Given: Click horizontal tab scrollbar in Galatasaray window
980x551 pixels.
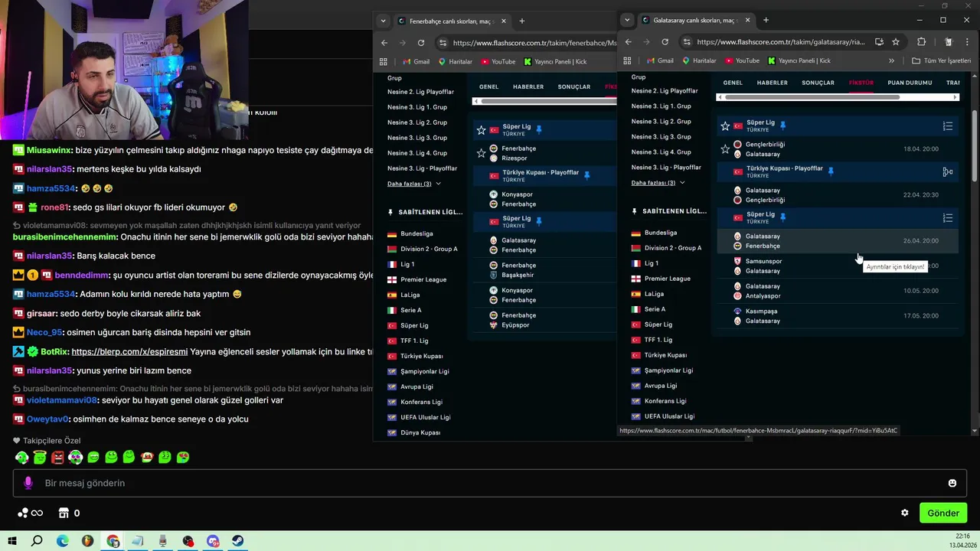Looking at the screenshot, I should coord(812,97).
